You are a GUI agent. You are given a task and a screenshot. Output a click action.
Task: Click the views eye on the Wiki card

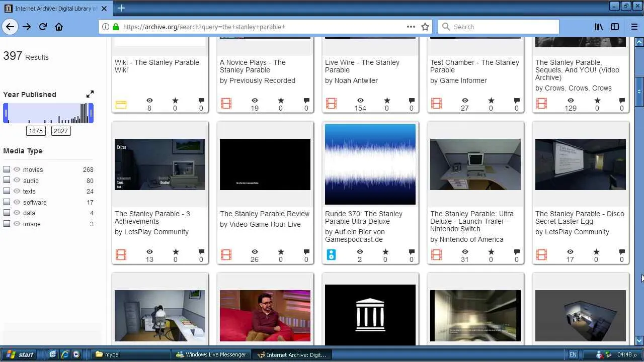[149, 101]
